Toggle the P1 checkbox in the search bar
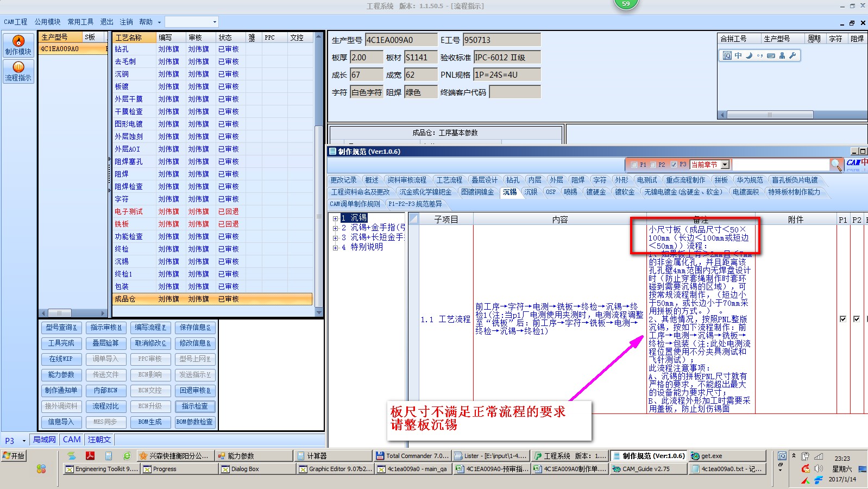The height and width of the screenshot is (489, 868). (634, 165)
